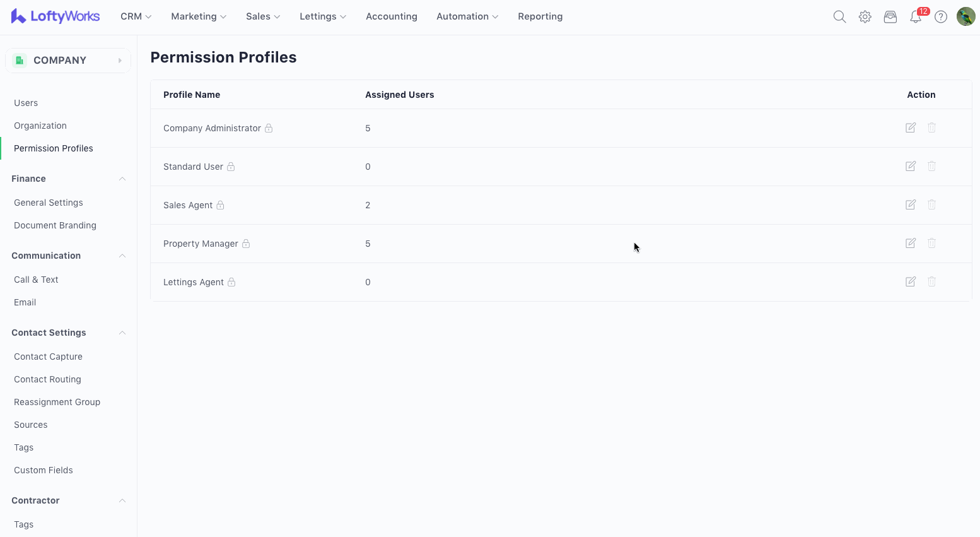Open the Accounting menu item
The image size is (980, 537).
(x=391, y=16)
